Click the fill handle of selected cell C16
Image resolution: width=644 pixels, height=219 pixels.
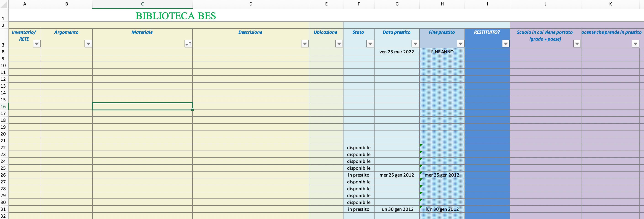tap(193, 110)
